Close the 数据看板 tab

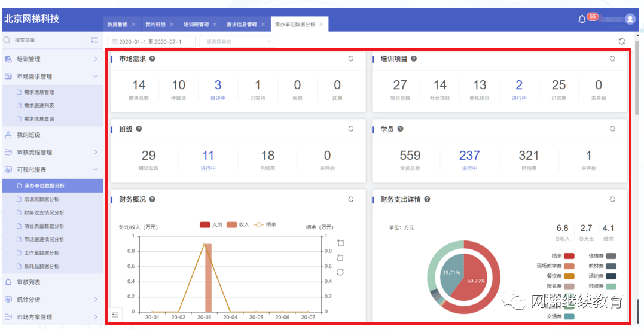click(133, 25)
